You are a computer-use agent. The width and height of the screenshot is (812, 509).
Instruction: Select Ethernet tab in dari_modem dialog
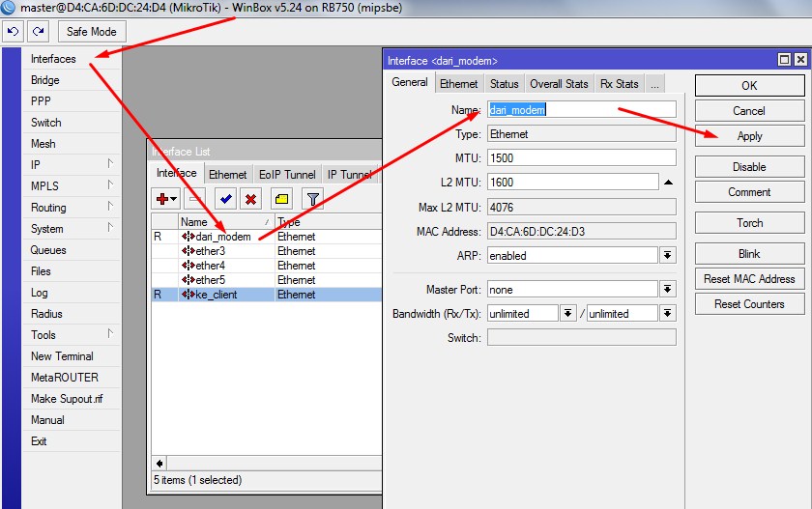tap(459, 84)
